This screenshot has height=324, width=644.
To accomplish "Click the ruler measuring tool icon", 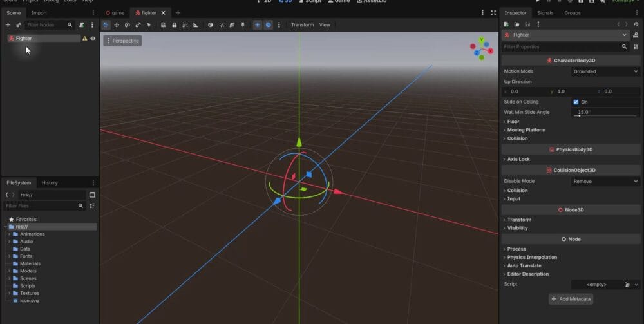I will coord(196,25).
